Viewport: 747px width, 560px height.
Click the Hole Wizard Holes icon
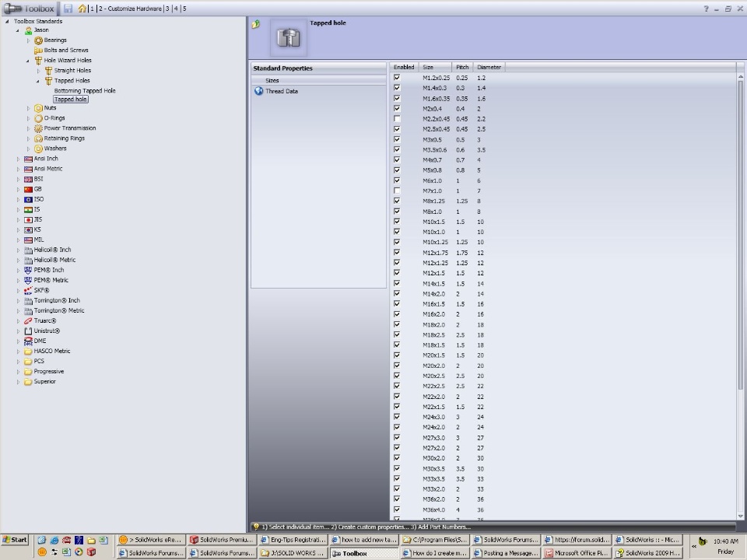click(x=39, y=61)
